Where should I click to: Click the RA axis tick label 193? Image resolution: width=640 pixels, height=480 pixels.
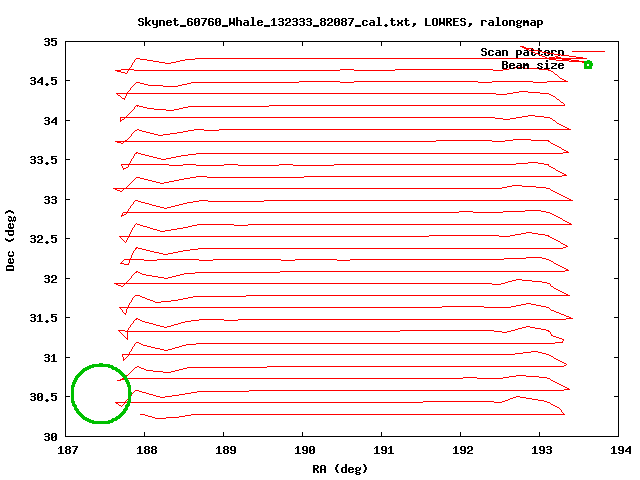coord(542,450)
